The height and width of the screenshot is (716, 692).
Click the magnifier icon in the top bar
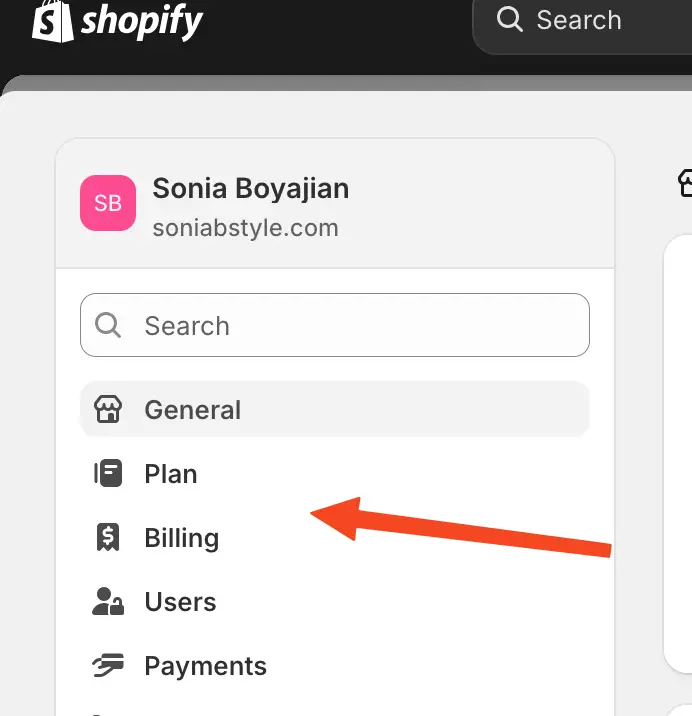tap(510, 20)
